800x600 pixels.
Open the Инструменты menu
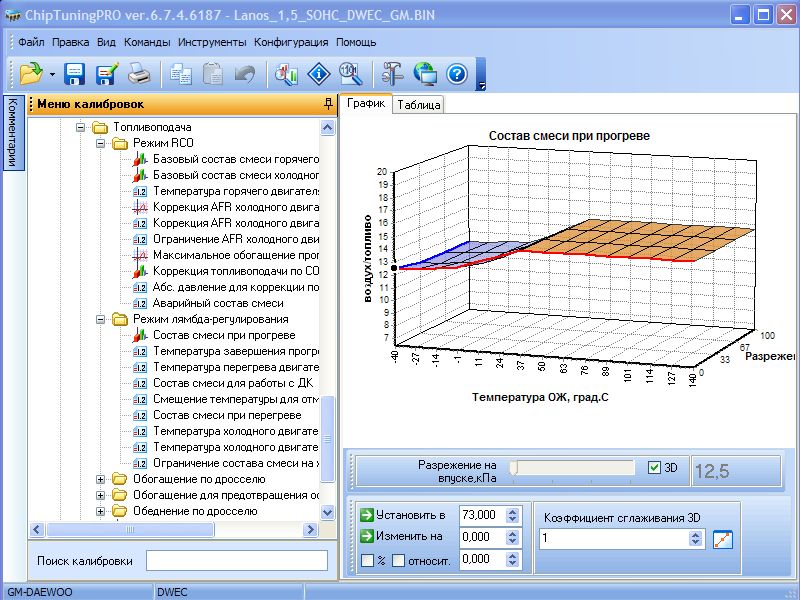[212, 42]
